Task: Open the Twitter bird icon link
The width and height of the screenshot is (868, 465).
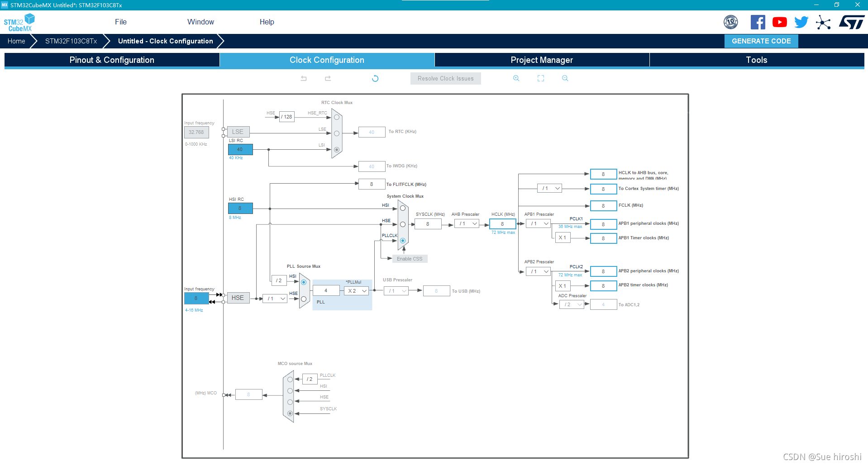Action: pos(801,22)
